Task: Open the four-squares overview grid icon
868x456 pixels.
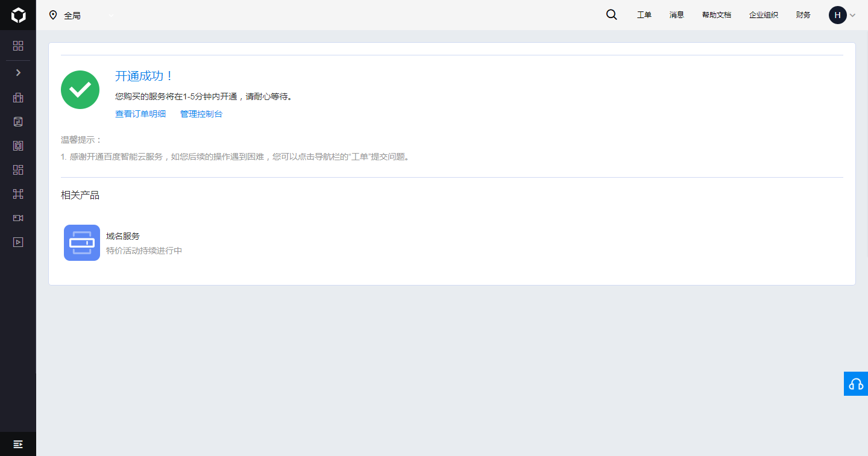Action: click(18, 46)
